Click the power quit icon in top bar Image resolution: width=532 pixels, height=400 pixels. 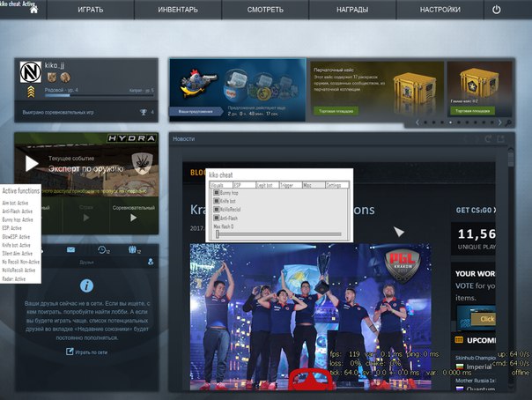[x=497, y=10]
